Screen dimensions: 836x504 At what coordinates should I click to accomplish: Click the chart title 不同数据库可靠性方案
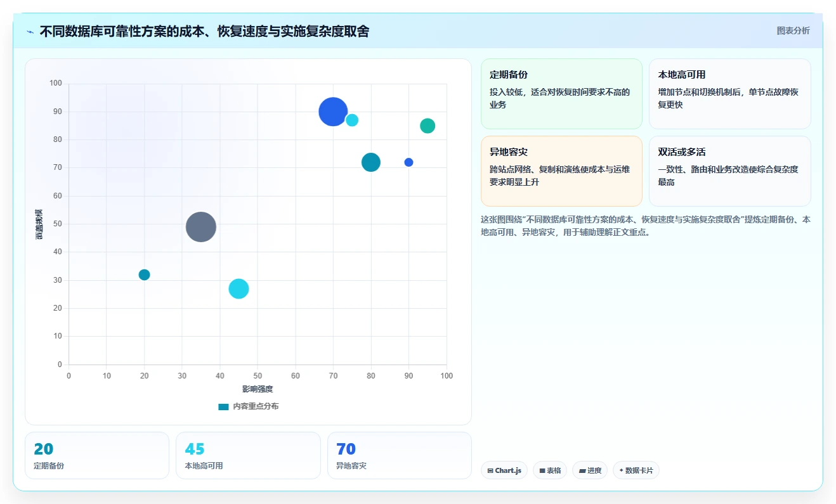(204, 31)
